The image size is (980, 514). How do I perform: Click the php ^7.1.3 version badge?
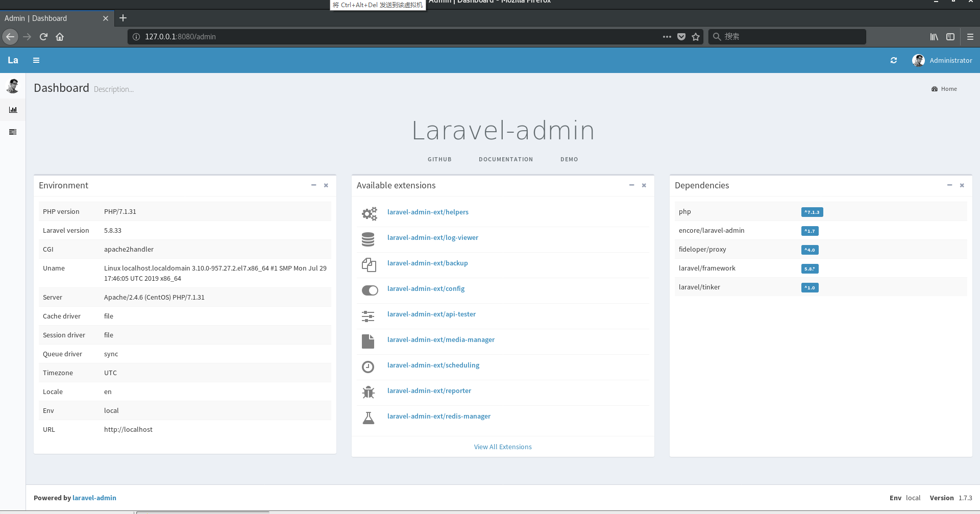coord(812,212)
